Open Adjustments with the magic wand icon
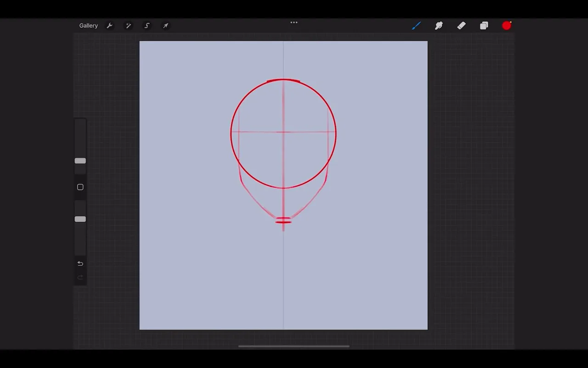The image size is (588, 368). (x=129, y=26)
